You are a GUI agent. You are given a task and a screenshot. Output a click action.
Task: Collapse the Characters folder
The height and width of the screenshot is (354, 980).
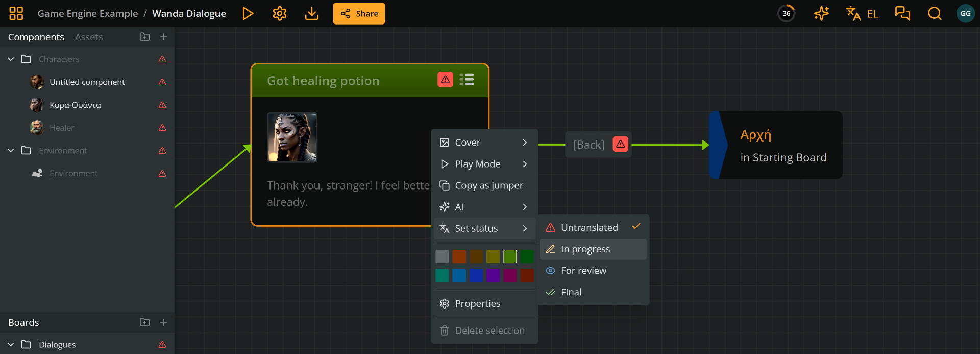(11, 59)
